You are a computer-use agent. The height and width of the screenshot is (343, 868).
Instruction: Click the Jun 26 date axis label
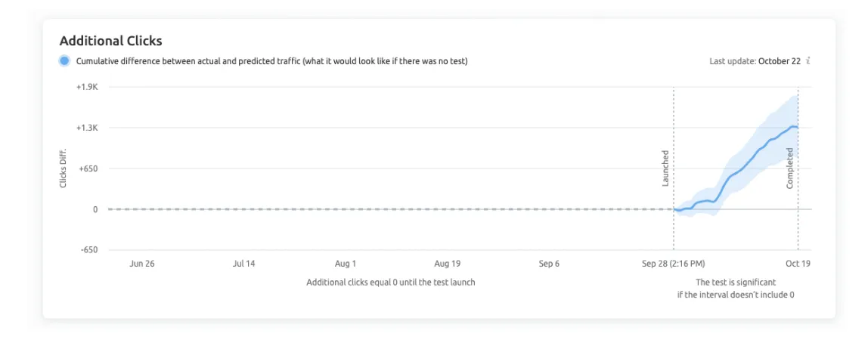coord(142,264)
